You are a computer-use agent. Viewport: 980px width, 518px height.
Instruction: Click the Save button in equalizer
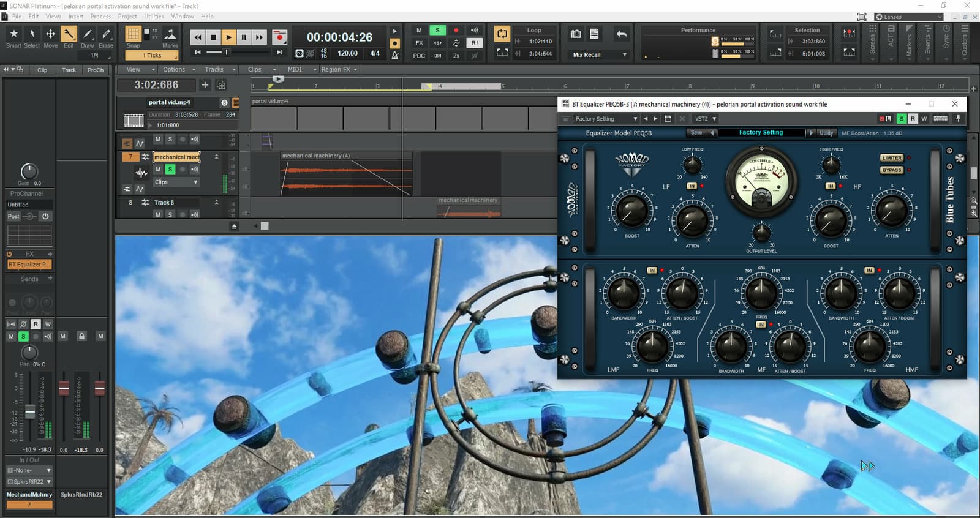(x=696, y=133)
